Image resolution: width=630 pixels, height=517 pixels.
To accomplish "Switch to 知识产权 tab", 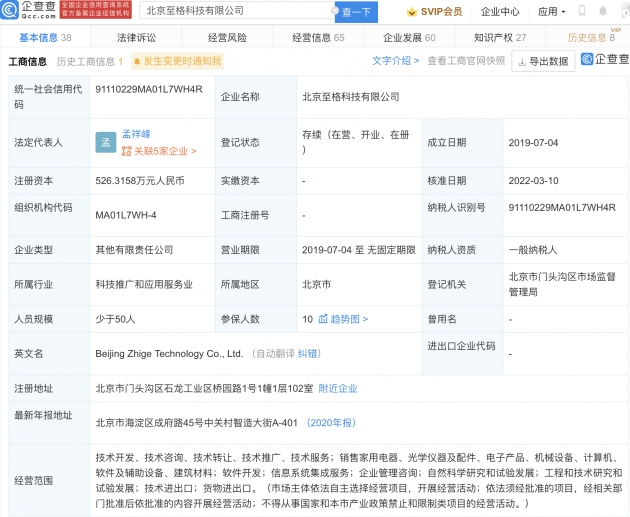I will (x=500, y=37).
